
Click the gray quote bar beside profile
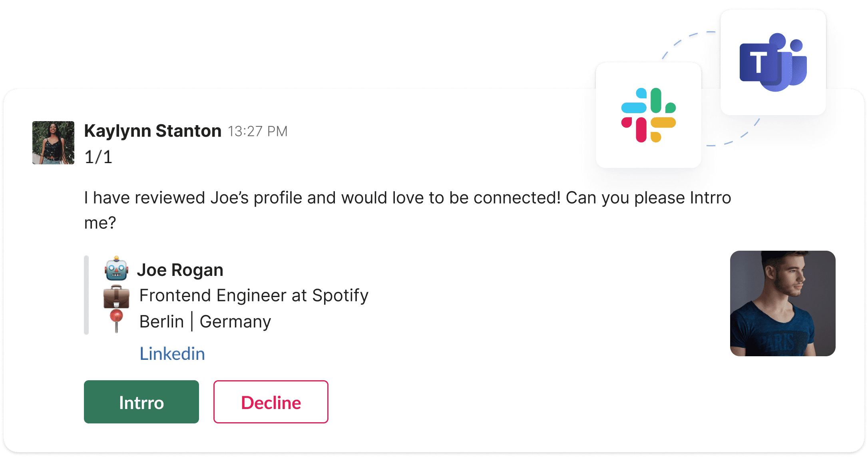pos(86,295)
